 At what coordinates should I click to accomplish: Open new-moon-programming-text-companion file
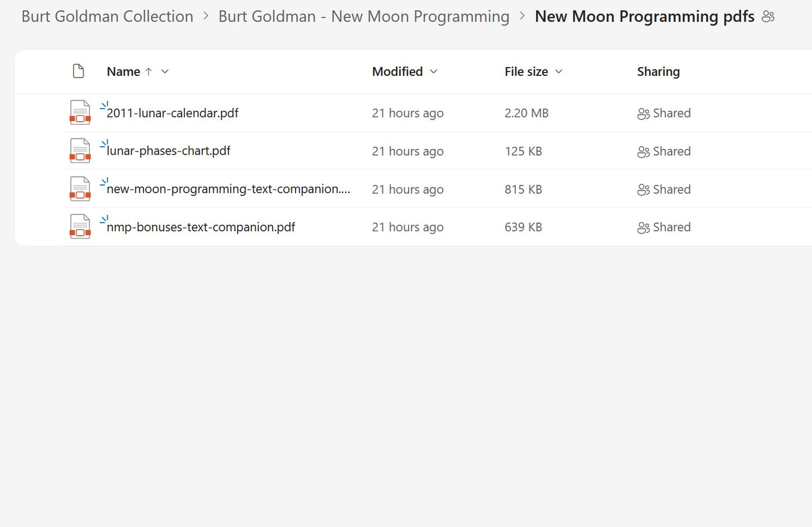(x=228, y=189)
